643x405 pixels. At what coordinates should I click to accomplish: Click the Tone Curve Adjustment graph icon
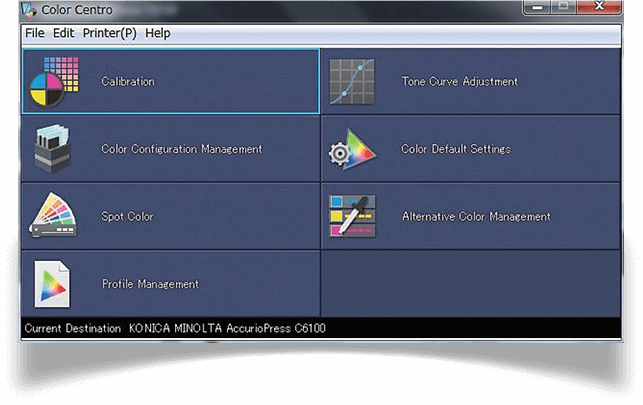[x=352, y=81]
